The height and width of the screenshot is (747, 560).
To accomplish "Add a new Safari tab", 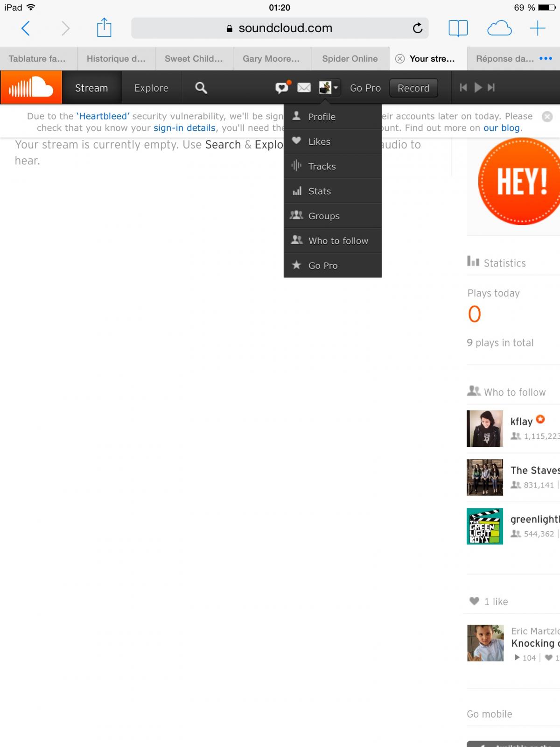I will pyautogui.click(x=538, y=28).
